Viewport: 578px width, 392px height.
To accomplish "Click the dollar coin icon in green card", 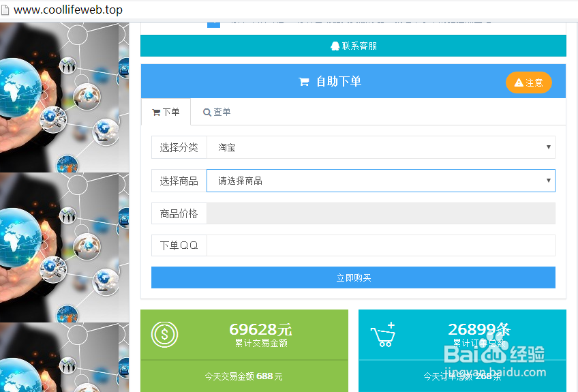I will coord(164,335).
